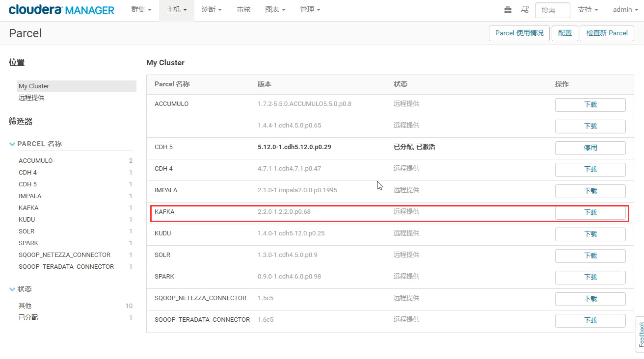Viewport: 644px width, 359px height.
Task: Filter by CDH 5 parcel name
Action: [27, 184]
